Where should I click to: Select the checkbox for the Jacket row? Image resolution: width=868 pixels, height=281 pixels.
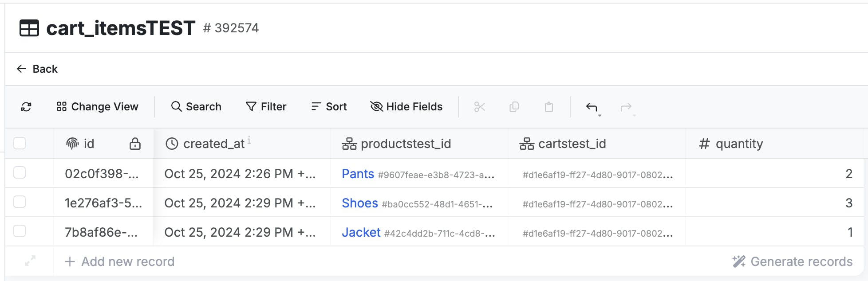20,231
